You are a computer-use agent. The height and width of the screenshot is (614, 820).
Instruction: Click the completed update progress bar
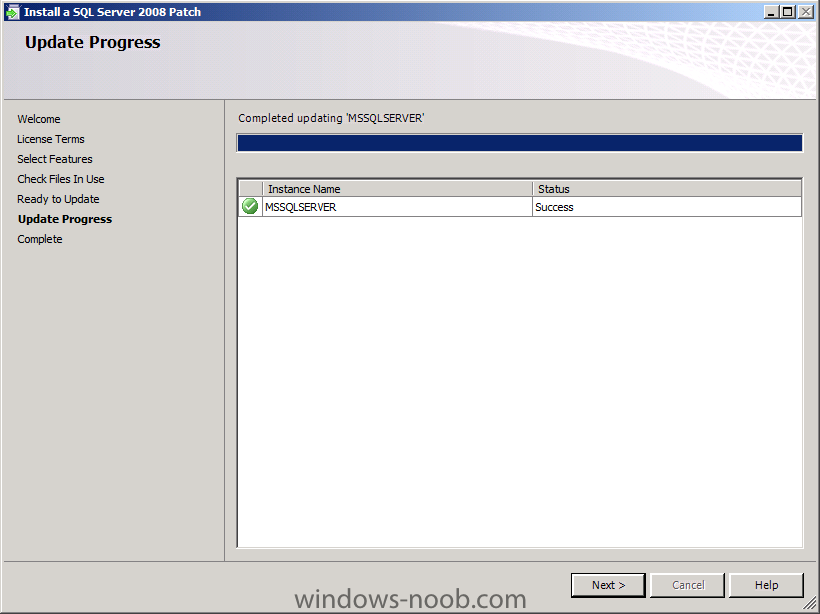520,143
